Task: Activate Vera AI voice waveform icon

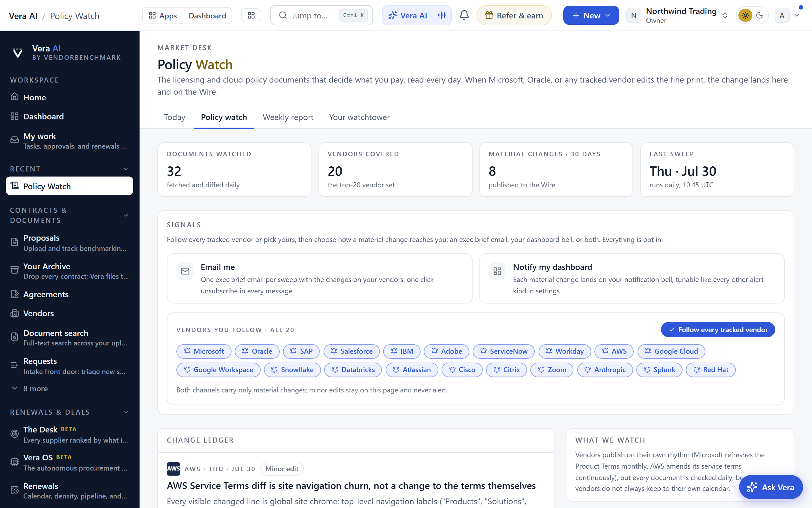Action: point(442,16)
